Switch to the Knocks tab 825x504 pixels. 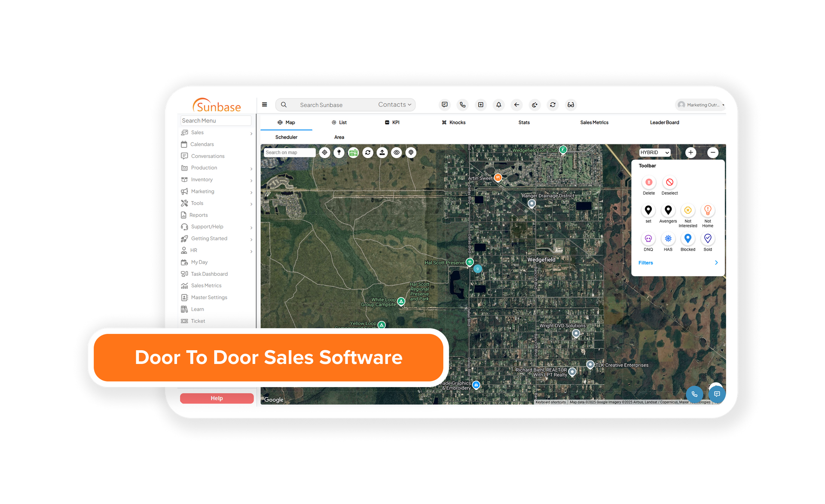pos(454,122)
